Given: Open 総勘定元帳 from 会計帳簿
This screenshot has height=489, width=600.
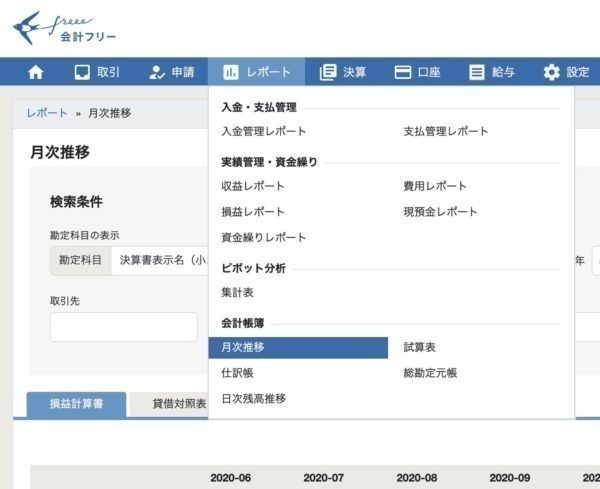Looking at the screenshot, I should coord(431,373).
